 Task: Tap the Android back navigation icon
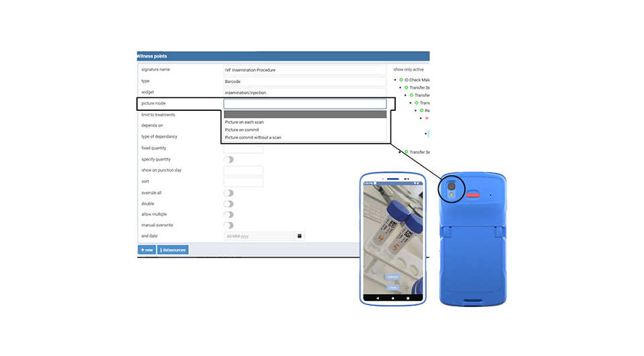[x=378, y=297]
